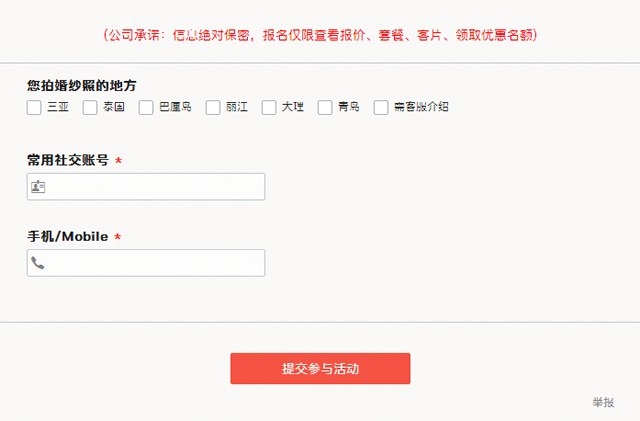
Task: Click the 常用社交账号 field label
Action: click(68, 160)
